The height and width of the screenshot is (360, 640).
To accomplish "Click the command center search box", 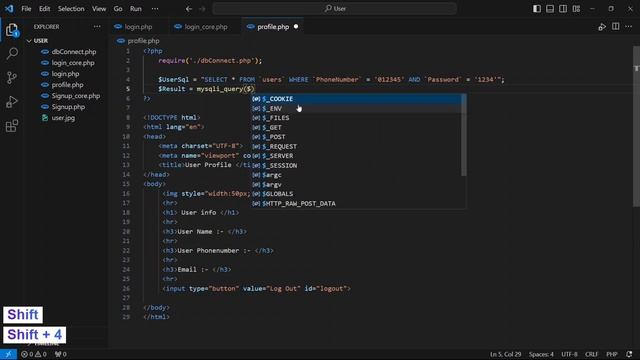I will pos(334,9).
